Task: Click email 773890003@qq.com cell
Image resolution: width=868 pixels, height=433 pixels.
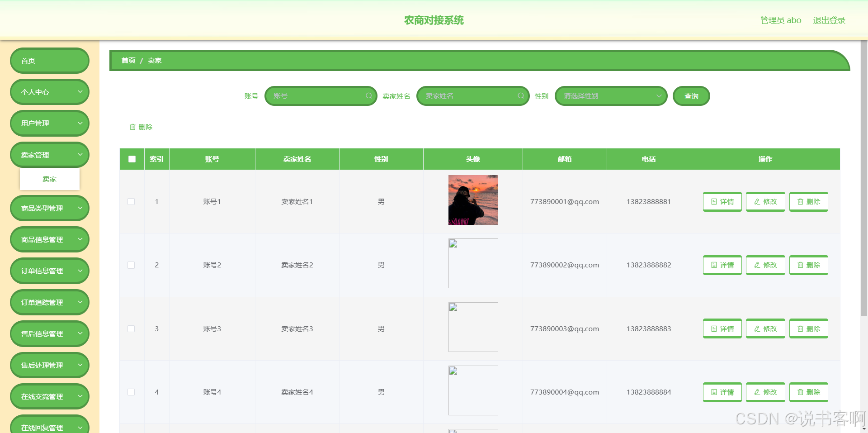Action: [x=565, y=329]
